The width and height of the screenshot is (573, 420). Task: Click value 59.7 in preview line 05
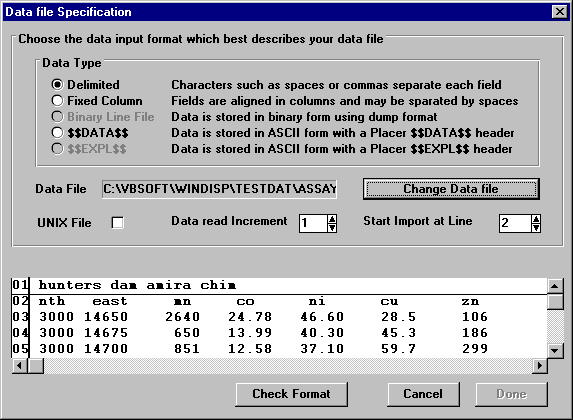click(398, 349)
